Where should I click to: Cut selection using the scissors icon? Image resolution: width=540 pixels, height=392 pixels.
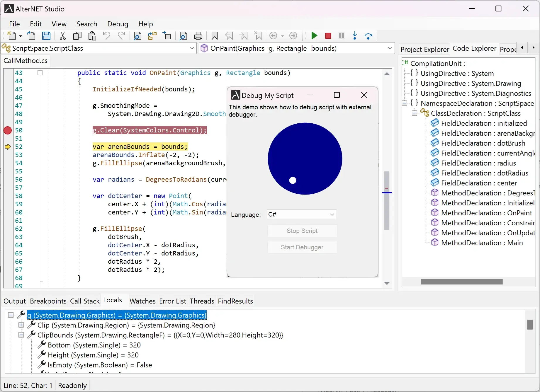(x=62, y=36)
